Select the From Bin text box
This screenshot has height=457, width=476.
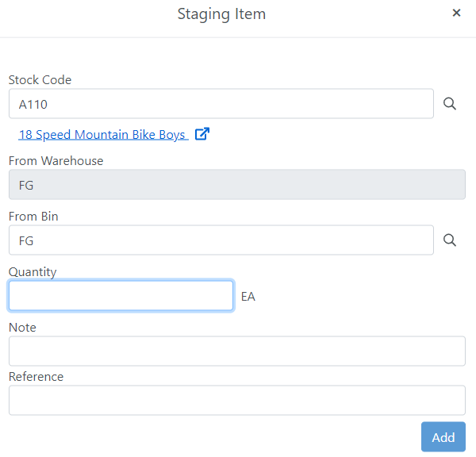(221, 240)
